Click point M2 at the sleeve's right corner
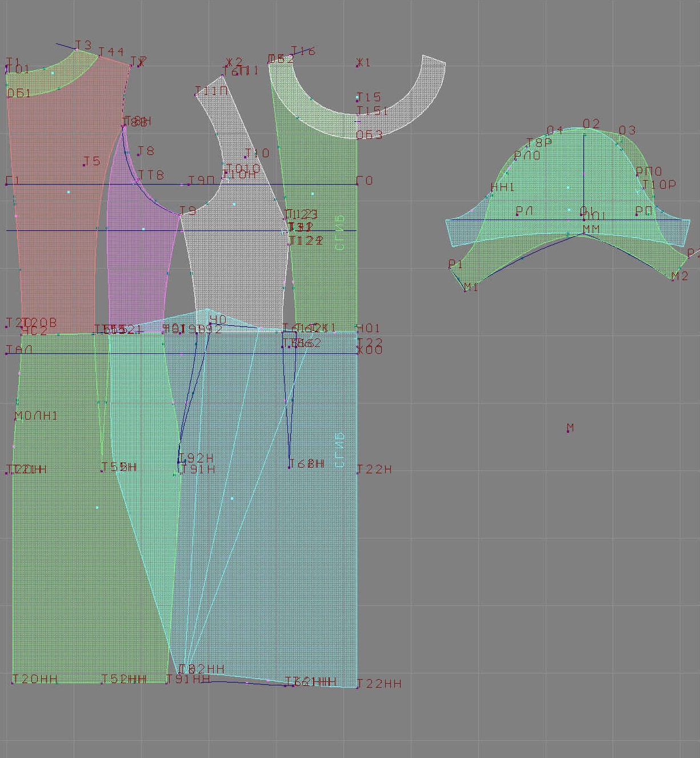This screenshot has width=700, height=758. click(x=672, y=280)
